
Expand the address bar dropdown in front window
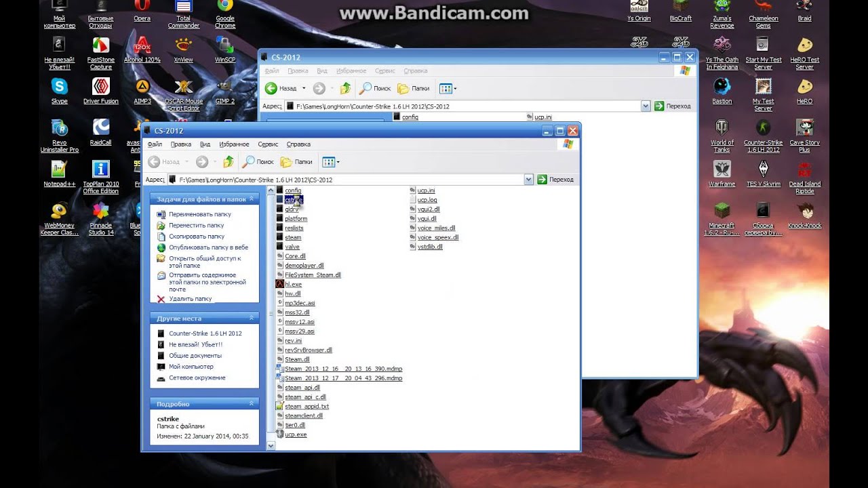[x=529, y=180]
